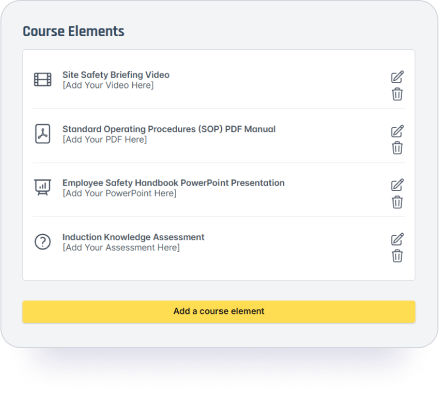This screenshot has width=439, height=397.
Task: Click the Add a course element button
Action: (219, 312)
